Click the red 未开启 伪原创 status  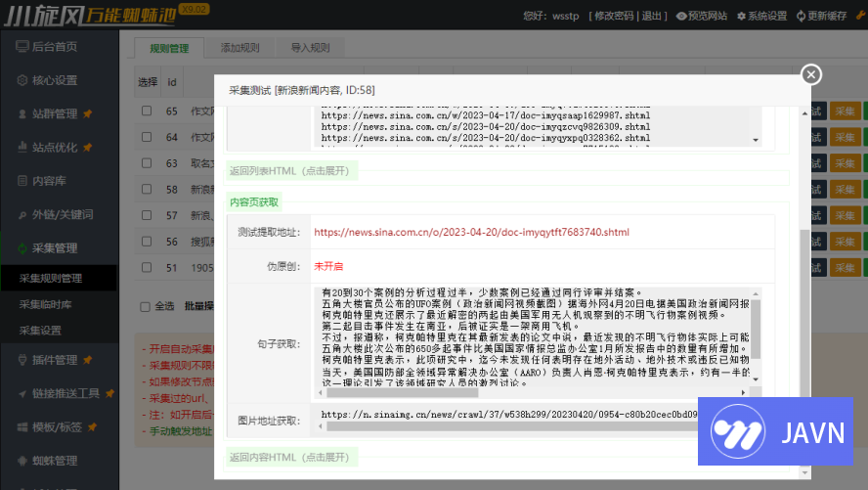(328, 266)
